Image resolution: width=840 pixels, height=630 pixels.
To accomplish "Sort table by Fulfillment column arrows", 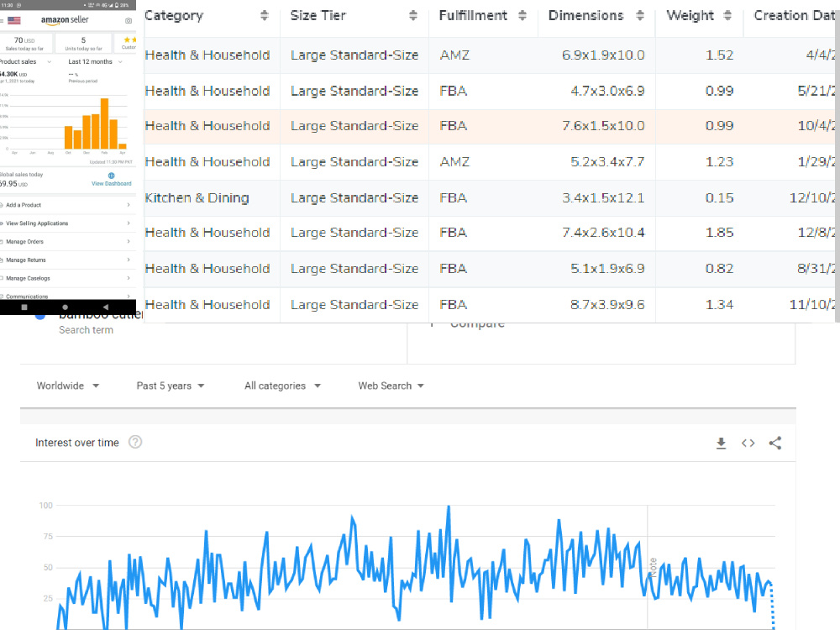I will click(x=522, y=15).
